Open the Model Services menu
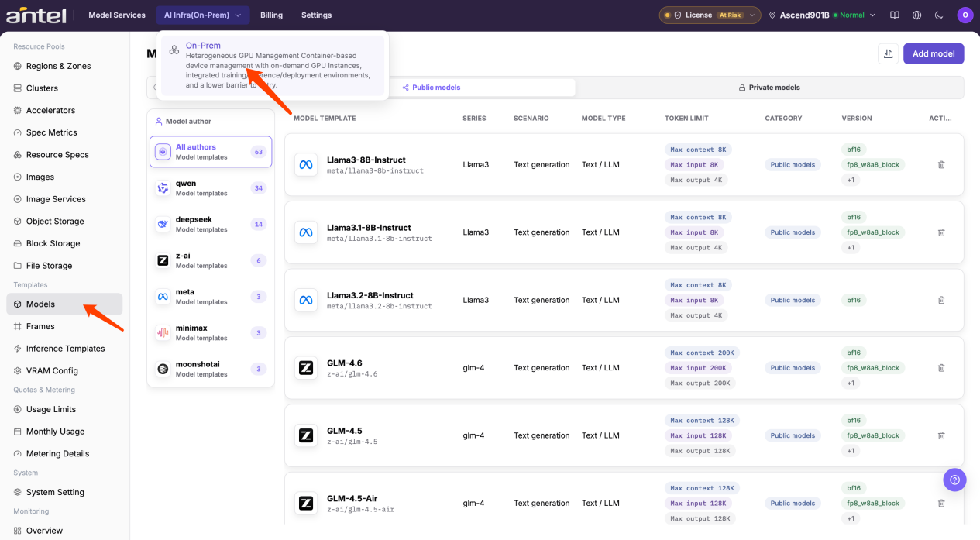980x540 pixels. (x=117, y=15)
